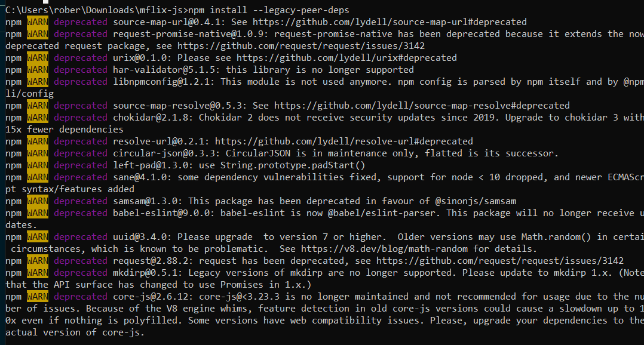The height and width of the screenshot is (345, 644).
Task: Click the WARN badge beside mkdirp@0.5.1
Action: (37, 273)
